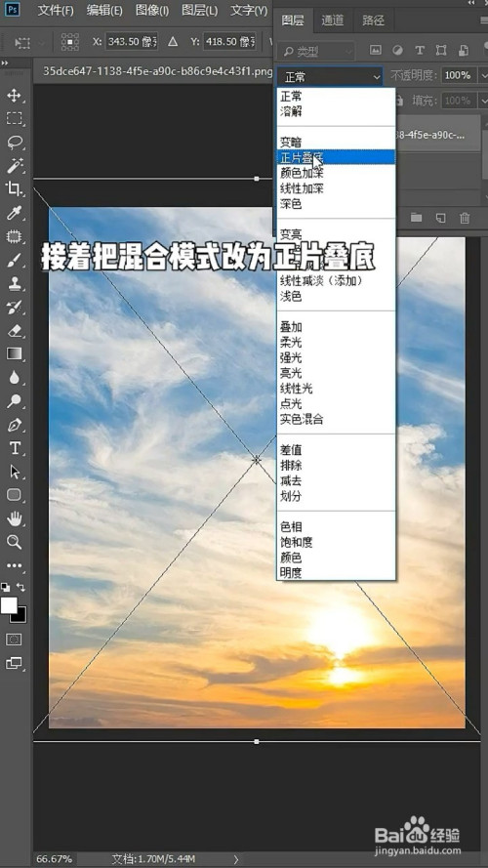Toggle the shape layer filter

[441, 51]
